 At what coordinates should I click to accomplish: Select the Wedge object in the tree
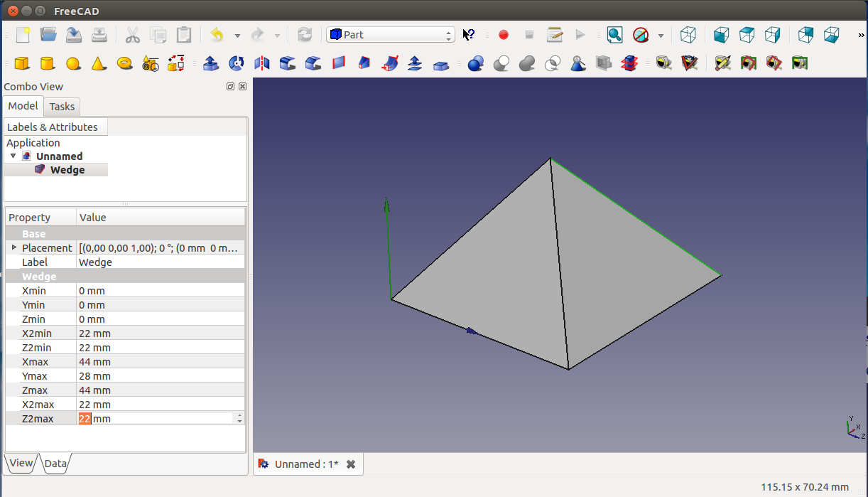coord(67,170)
